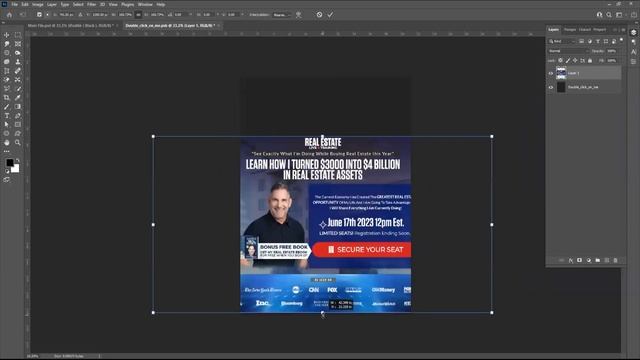Toggle lock all padlock icon
This screenshot has height=360, width=640.
pos(590,60)
